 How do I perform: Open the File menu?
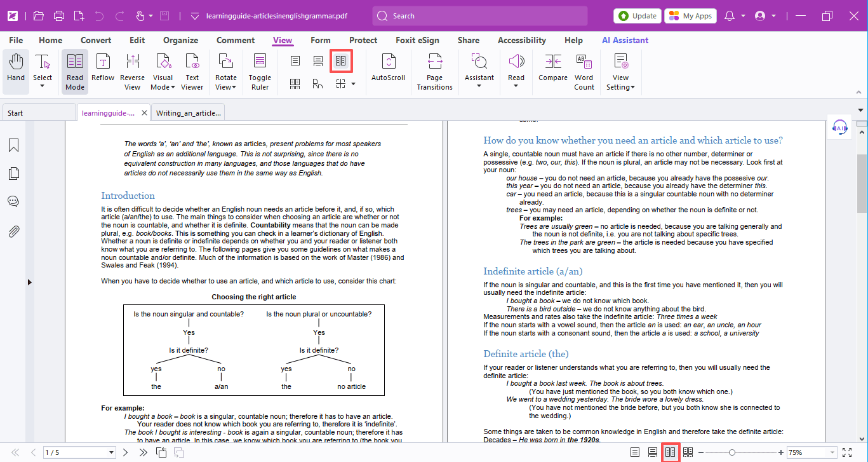click(16, 40)
